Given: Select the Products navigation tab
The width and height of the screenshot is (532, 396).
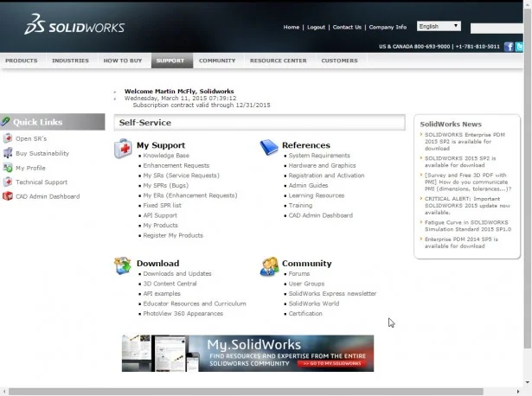Looking at the screenshot, I should pos(22,61).
